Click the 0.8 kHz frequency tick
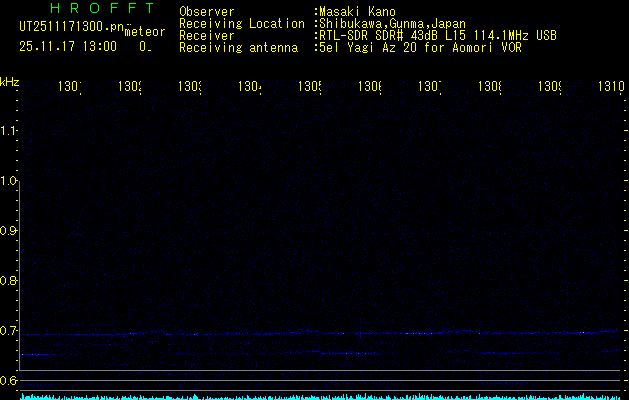This screenshot has width=629, height=400. pos(10,281)
